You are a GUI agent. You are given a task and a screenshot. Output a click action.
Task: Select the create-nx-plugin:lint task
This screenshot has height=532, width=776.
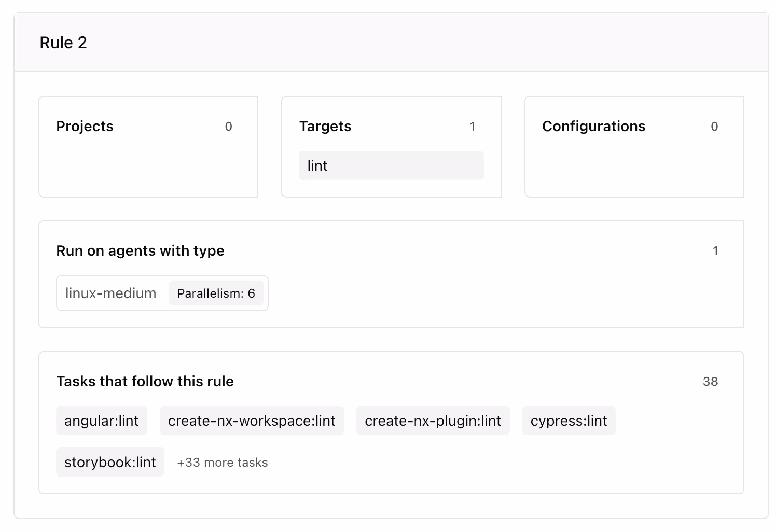tap(433, 421)
